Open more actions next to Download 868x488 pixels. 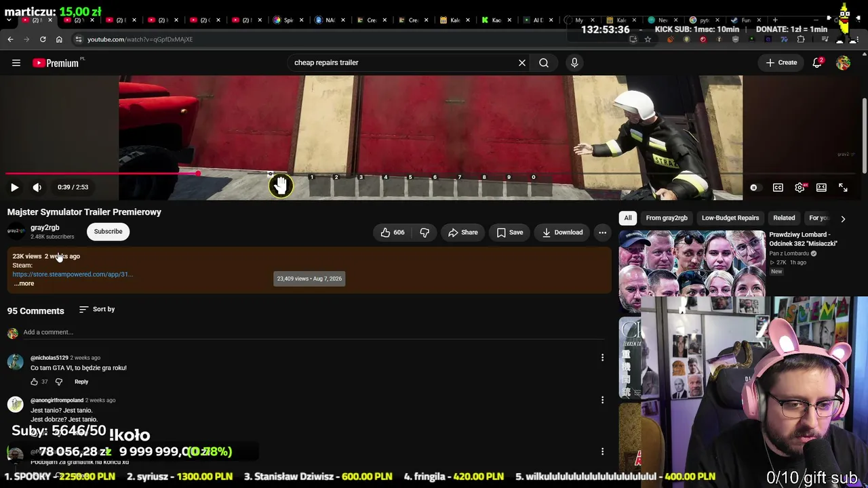[x=602, y=232]
